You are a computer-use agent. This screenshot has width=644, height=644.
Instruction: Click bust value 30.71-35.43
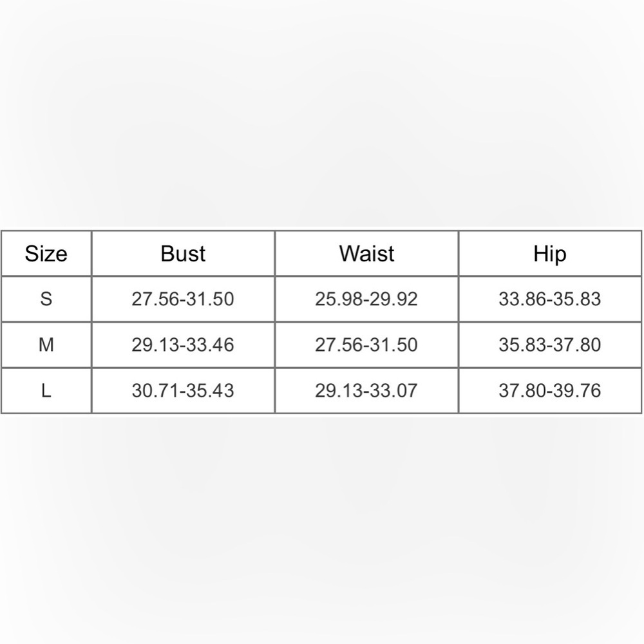(x=183, y=390)
